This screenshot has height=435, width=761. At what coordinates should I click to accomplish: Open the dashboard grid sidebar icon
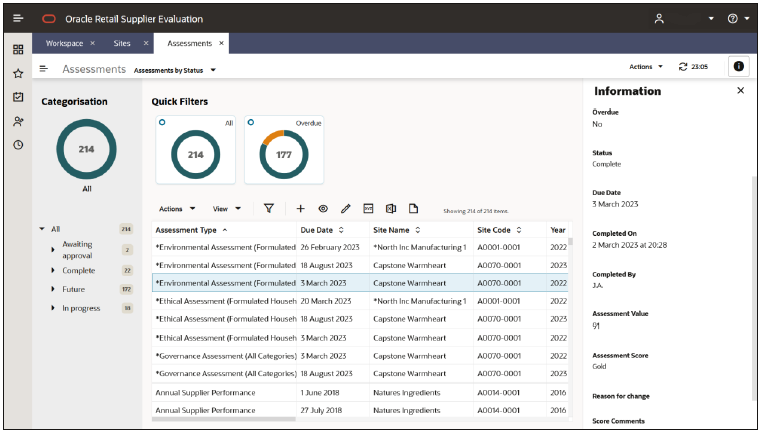[x=18, y=50]
